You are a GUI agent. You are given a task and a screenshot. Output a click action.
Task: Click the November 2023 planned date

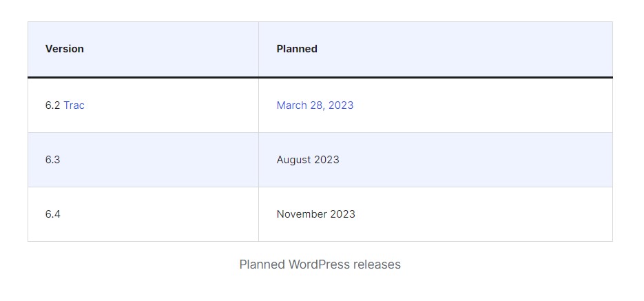pyautogui.click(x=316, y=214)
